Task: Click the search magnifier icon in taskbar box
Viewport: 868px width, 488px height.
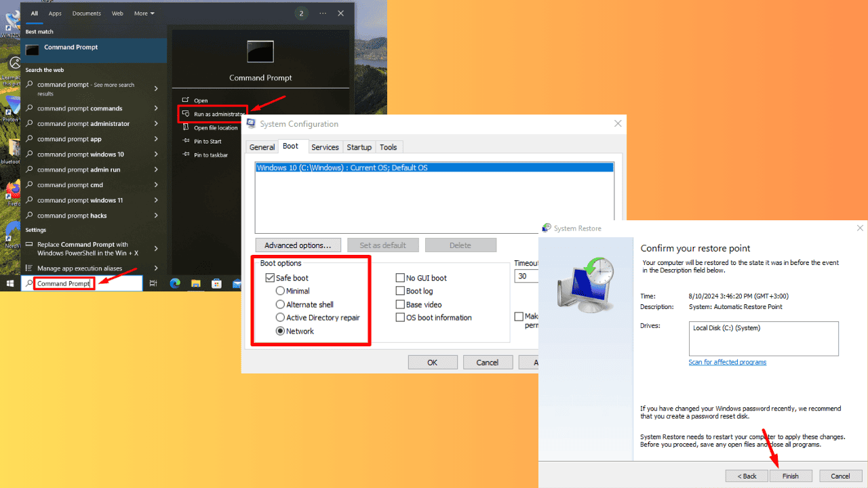Action: click(29, 283)
